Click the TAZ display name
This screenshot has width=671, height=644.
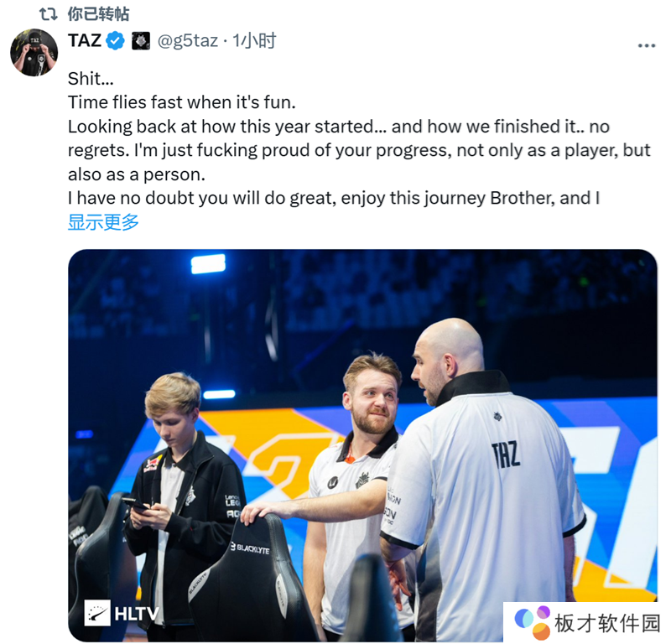(x=85, y=40)
